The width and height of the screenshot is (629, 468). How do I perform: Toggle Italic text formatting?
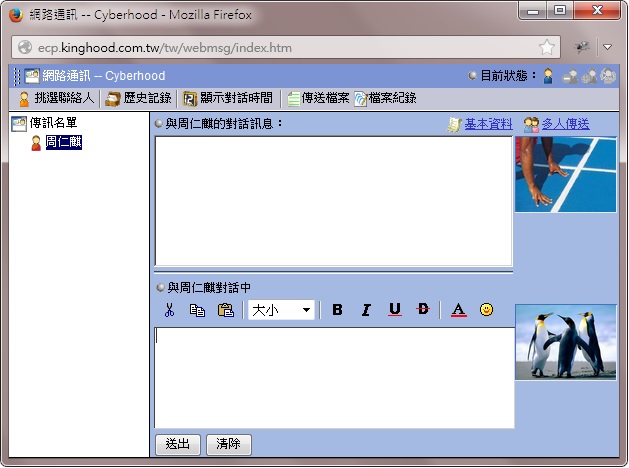pyautogui.click(x=366, y=310)
